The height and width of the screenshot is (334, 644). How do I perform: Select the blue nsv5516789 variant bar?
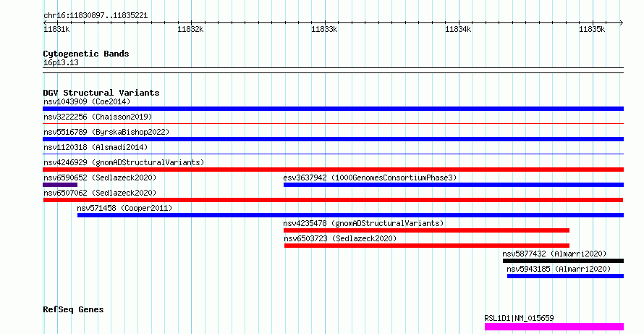(333, 139)
